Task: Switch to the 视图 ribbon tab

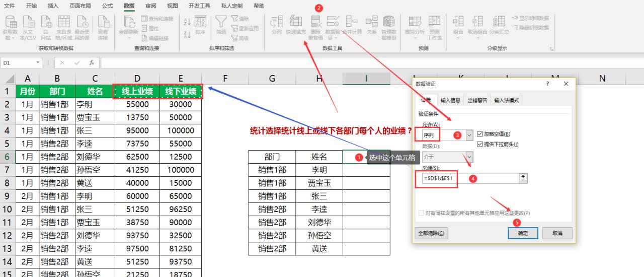Action: (172, 6)
